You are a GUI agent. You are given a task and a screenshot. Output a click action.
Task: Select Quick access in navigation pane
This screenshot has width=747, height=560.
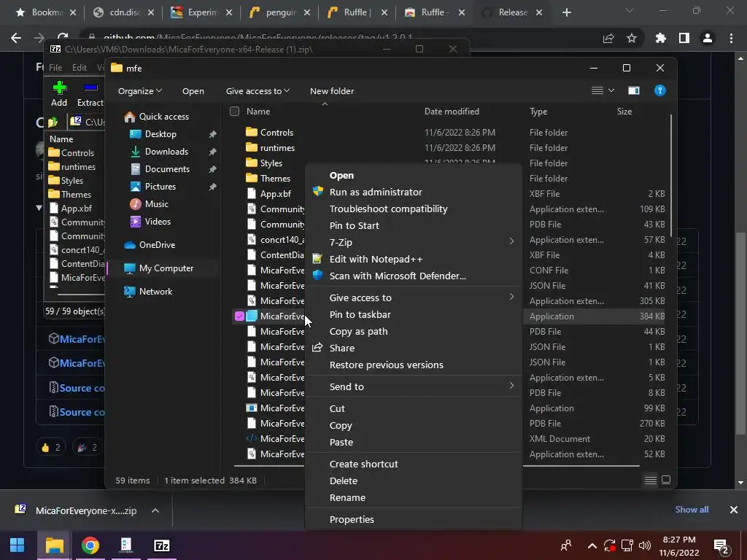click(156, 117)
